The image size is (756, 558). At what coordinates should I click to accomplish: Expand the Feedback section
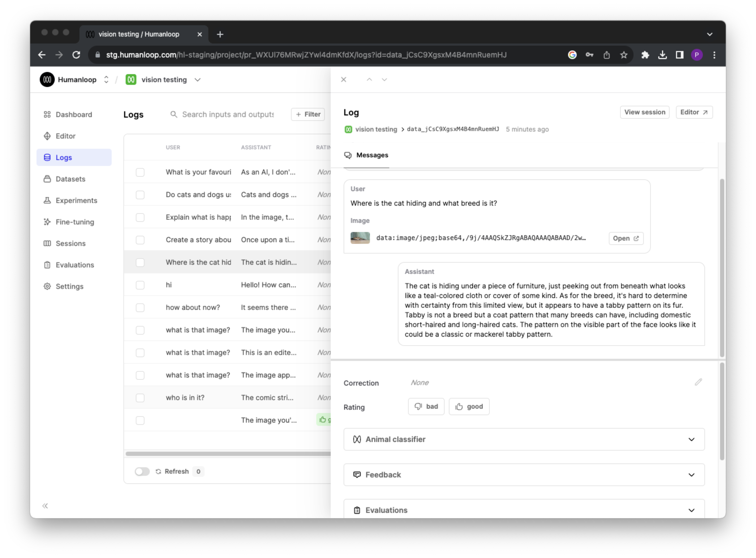[x=524, y=475]
